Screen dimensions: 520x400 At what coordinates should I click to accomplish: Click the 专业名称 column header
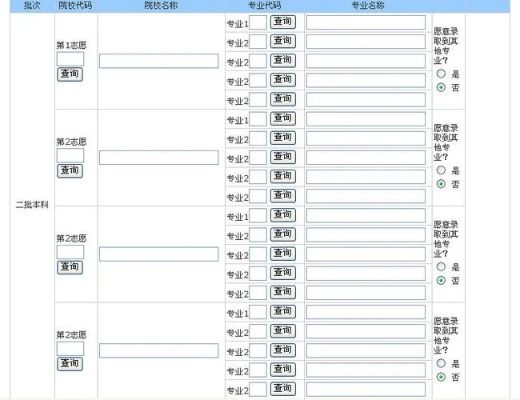point(368,5)
